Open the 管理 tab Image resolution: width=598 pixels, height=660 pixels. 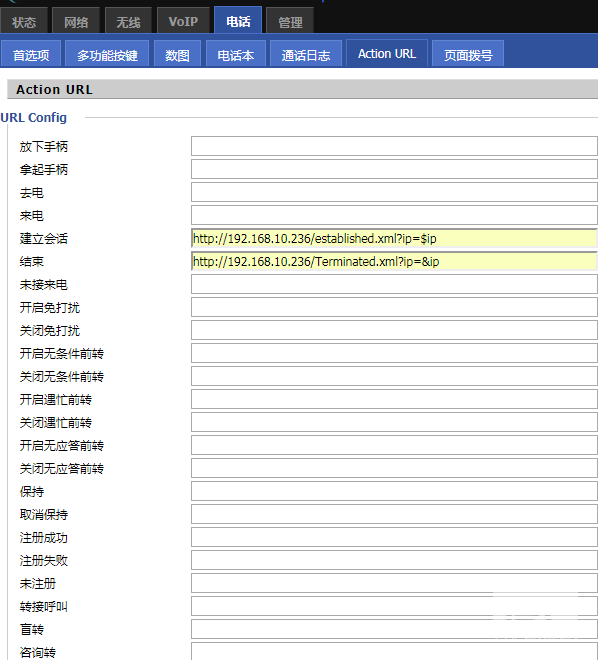click(x=290, y=21)
